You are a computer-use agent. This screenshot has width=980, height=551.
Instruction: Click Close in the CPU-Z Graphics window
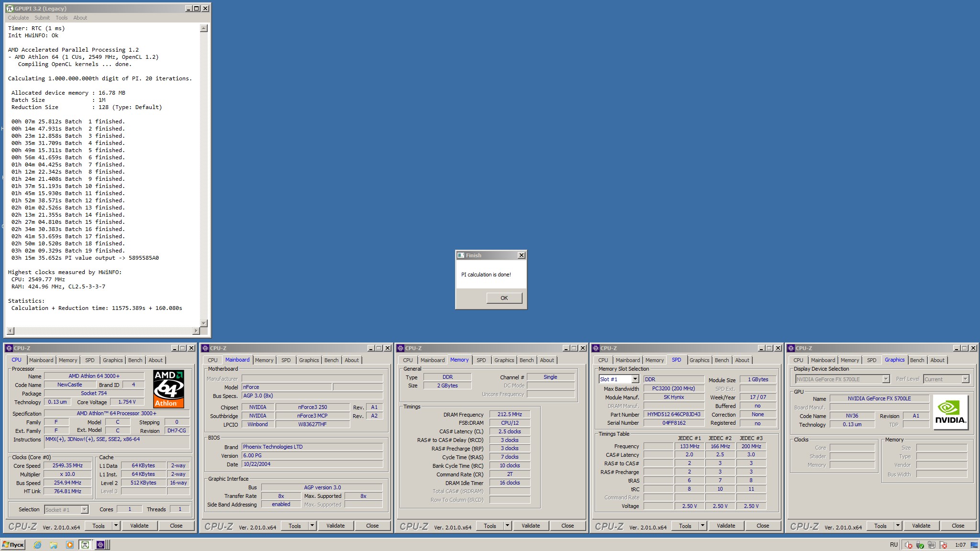(x=958, y=526)
